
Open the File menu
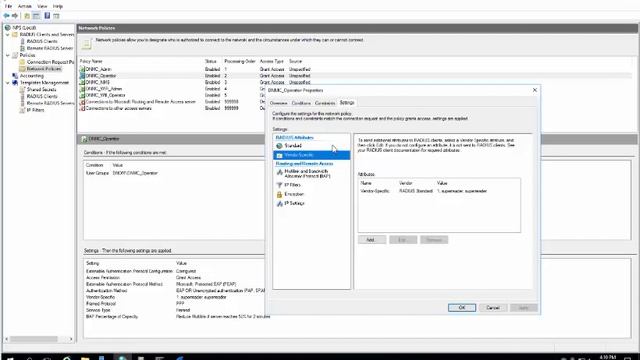click(8, 6)
